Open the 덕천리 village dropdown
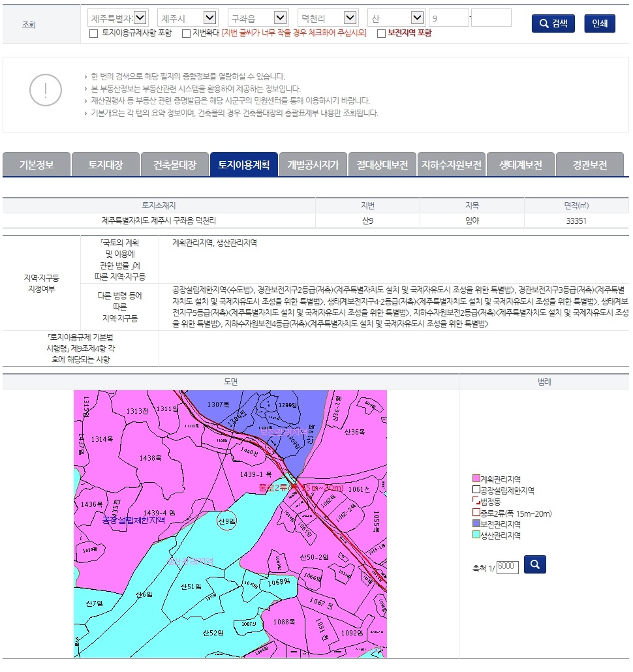Screen dimensions: 633x672 tap(328, 18)
